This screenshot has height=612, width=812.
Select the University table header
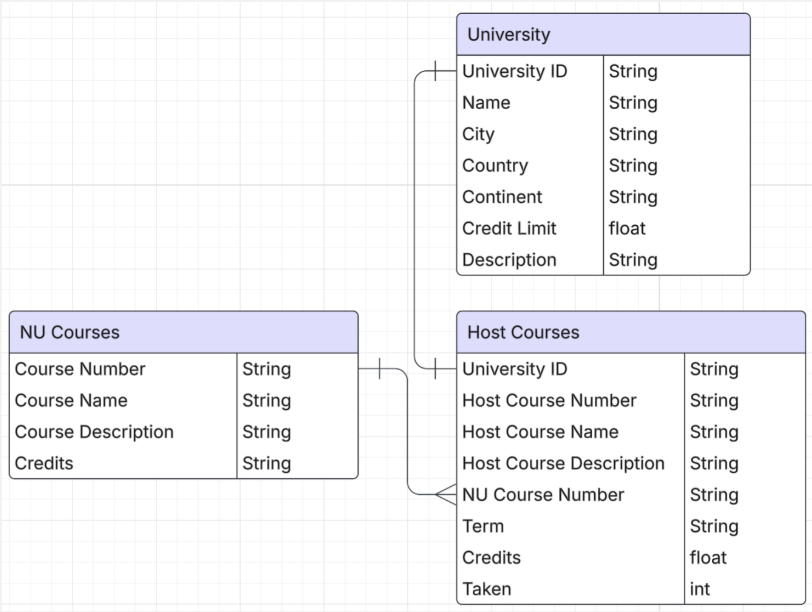click(x=603, y=35)
